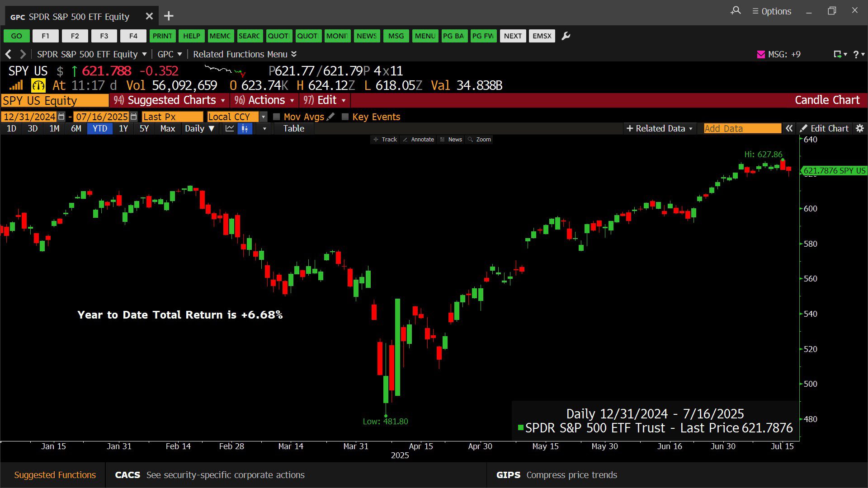Expand Related Functions Menu

point(245,54)
